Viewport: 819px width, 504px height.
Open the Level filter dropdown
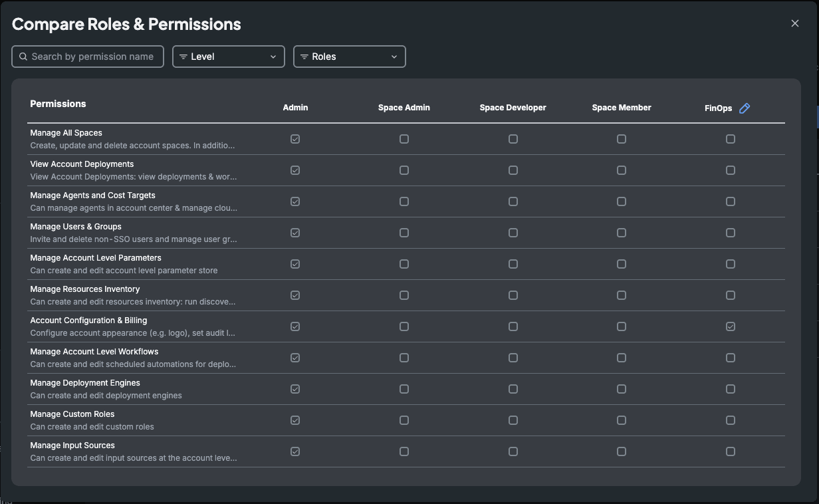229,57
